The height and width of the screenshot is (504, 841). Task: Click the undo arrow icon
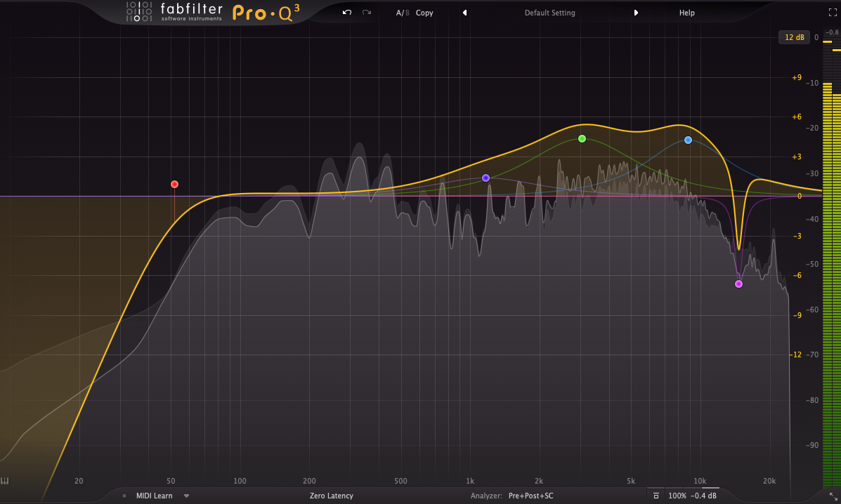click(x=346, y=13)
